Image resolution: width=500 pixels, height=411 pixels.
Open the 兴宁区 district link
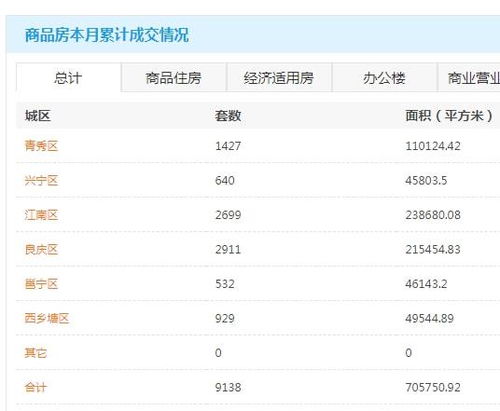point(41,180)
